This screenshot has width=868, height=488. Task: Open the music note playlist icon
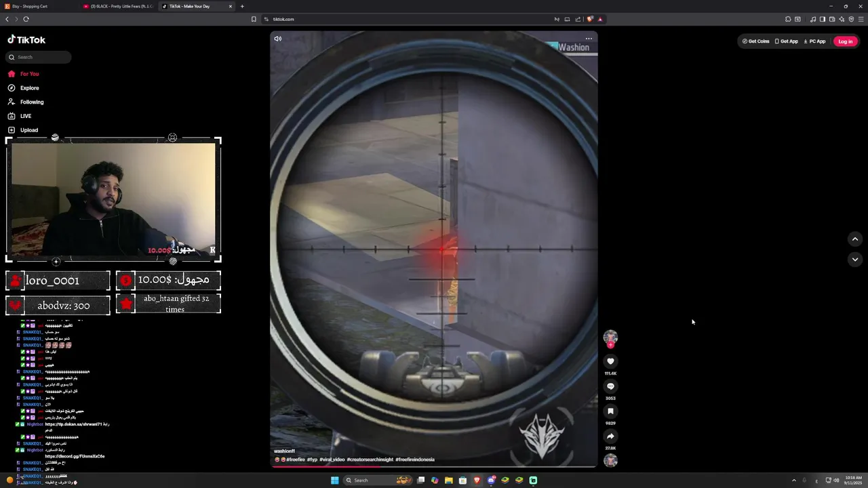pyautogui.click(x=812, y=19)
